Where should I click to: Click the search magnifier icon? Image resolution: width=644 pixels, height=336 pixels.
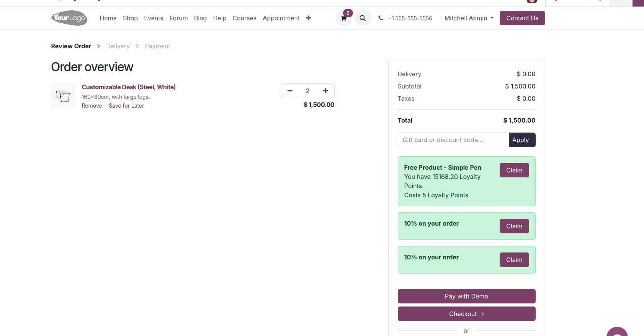coord(363,18)
